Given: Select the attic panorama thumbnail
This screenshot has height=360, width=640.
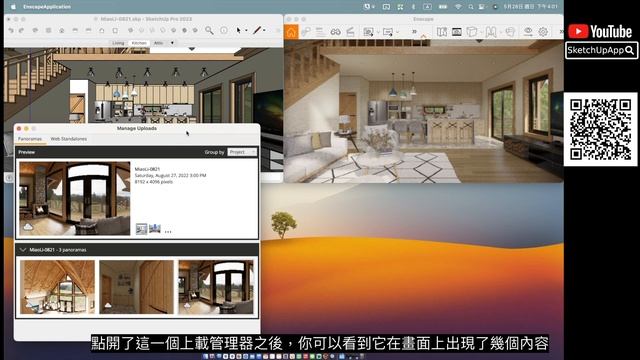Looking at the screenshot, I should pos(57,287).
